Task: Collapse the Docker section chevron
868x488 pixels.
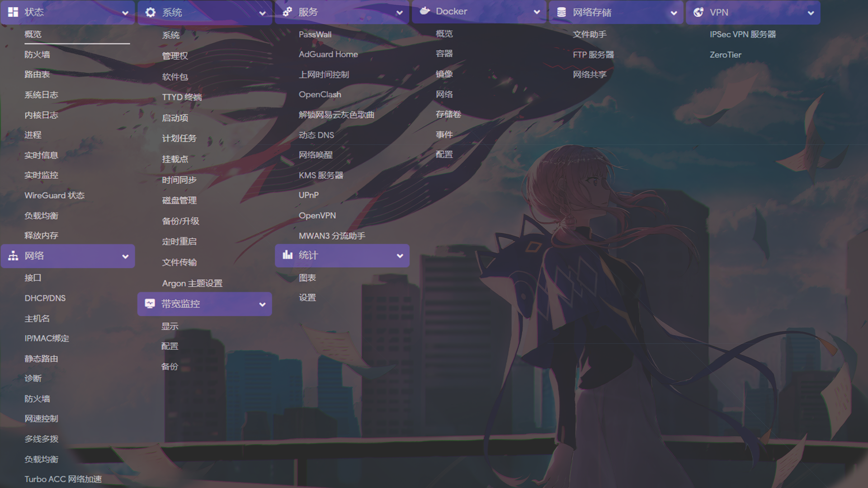Action: tap(537, 12)
